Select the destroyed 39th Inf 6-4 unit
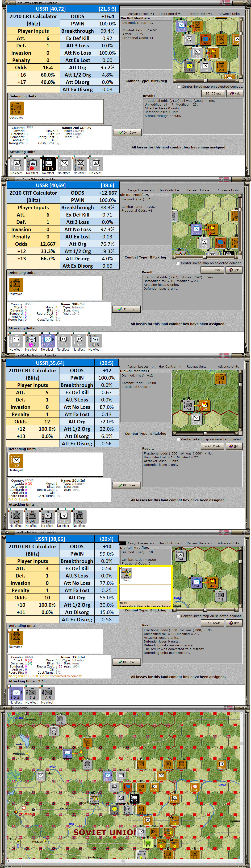251x868 pixels. [16, 285]
